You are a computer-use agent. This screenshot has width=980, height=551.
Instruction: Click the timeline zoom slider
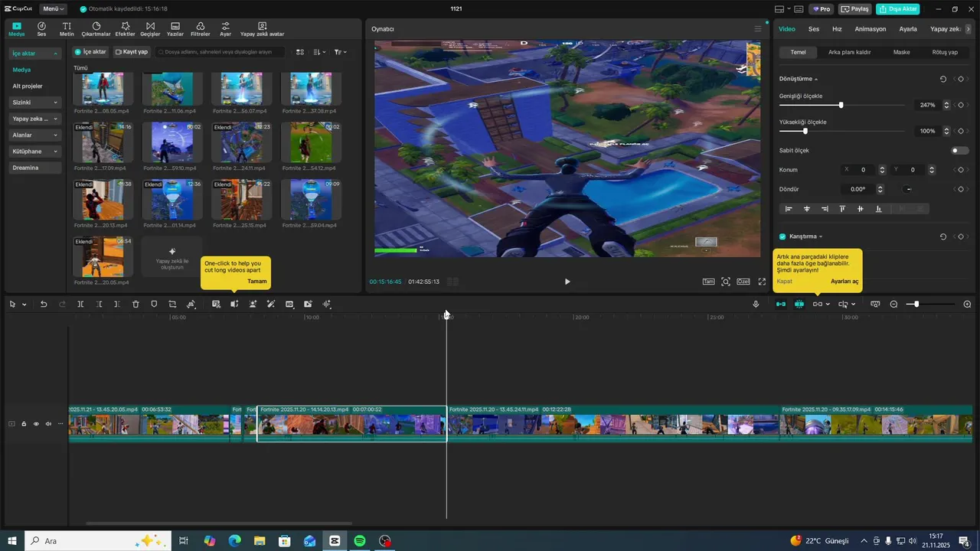(930, 304)
